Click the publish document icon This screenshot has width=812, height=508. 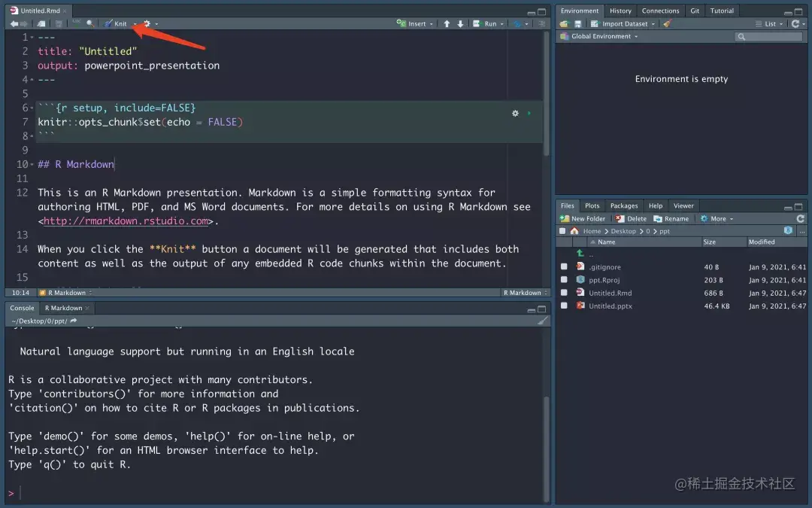click(517, 24)
